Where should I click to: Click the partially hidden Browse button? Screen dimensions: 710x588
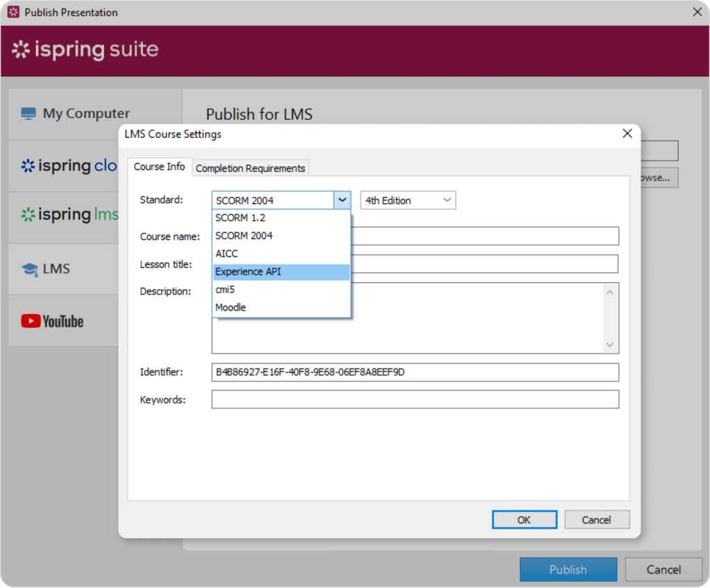pyautogui.click(x=659, y=178)
